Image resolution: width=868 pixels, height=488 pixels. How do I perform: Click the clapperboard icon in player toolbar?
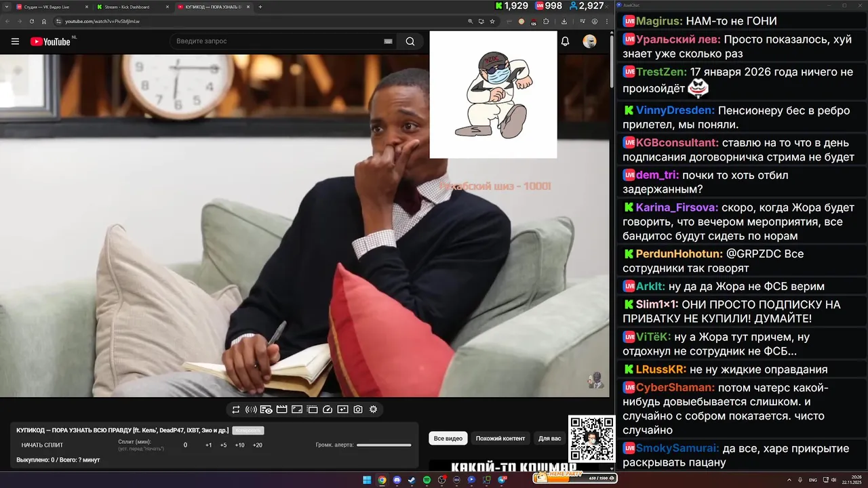tap(281, 409)
